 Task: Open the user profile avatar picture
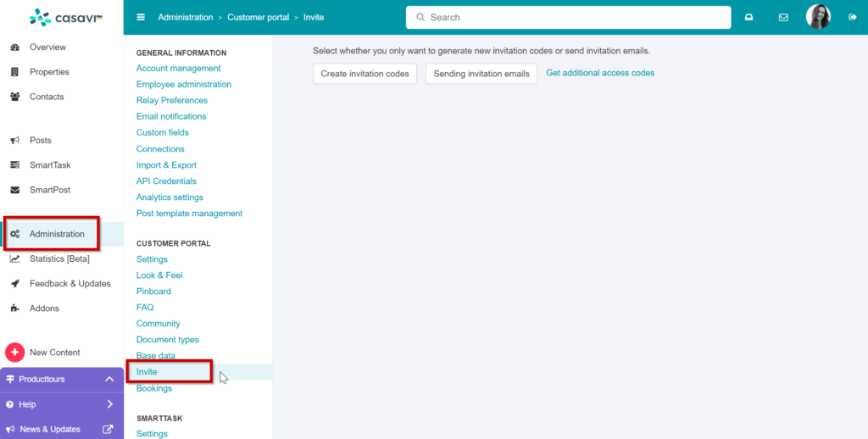818,17
